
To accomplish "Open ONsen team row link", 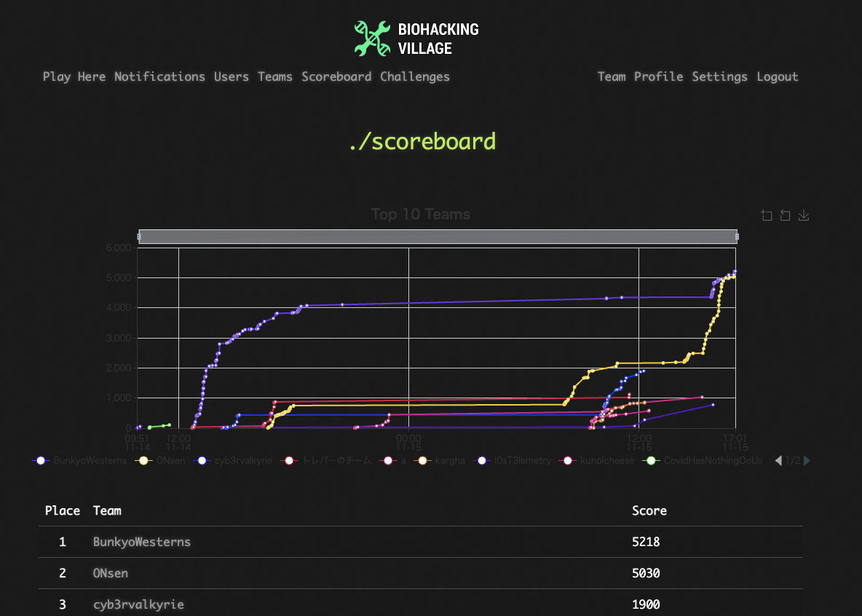I will pyautogui.click(x=111, y=573).
